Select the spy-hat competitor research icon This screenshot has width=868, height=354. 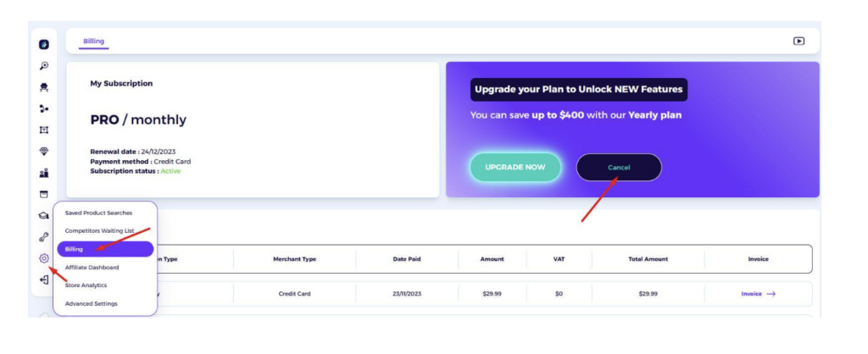click(x=44, y=87)
